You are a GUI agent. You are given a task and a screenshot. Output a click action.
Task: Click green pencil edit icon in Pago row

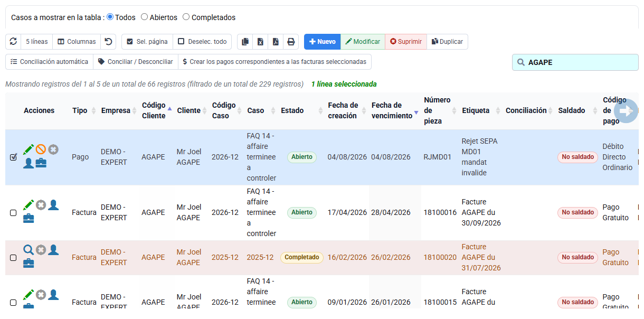[29, 150]
